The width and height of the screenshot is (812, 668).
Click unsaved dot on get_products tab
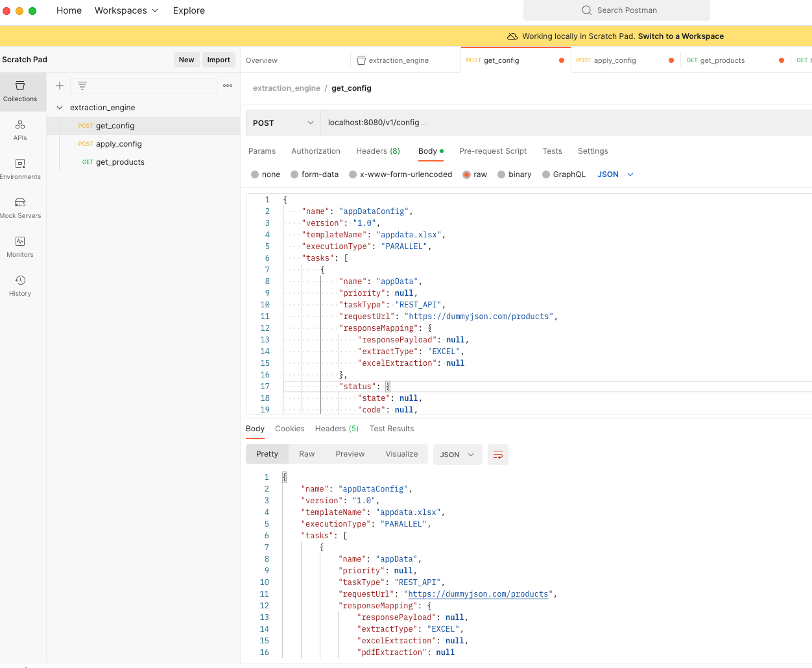(782, 60)
